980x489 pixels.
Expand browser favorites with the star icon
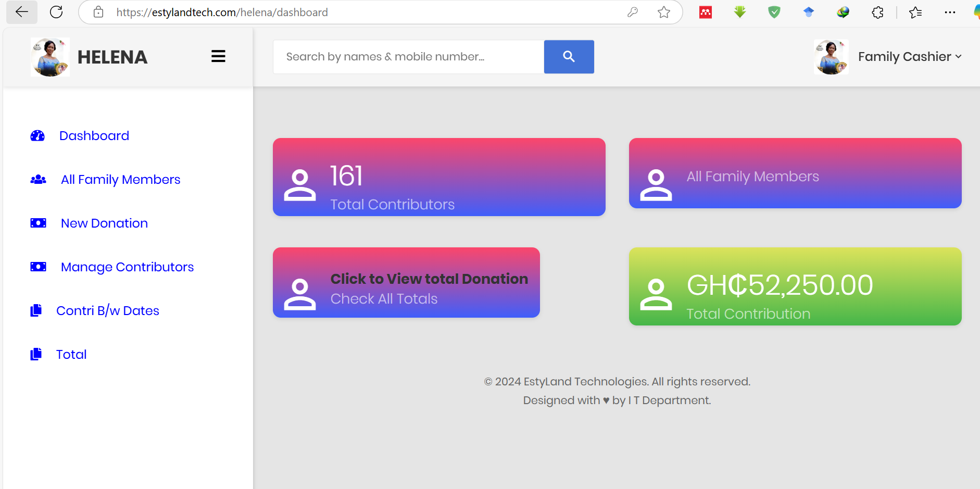915,12
